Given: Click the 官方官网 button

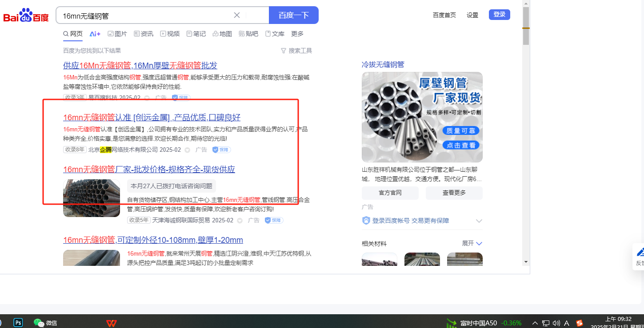Looking at the screenshot, I should [390, 193].
